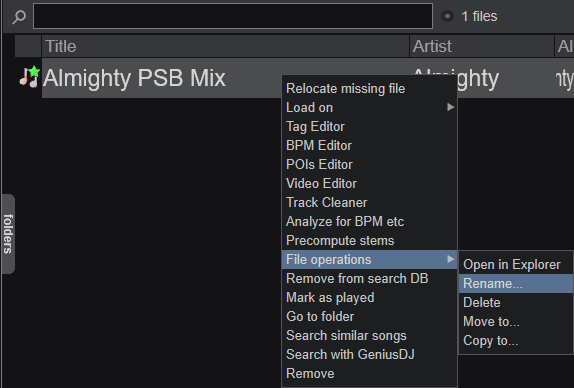Select Rename... in the submenu

516,284
